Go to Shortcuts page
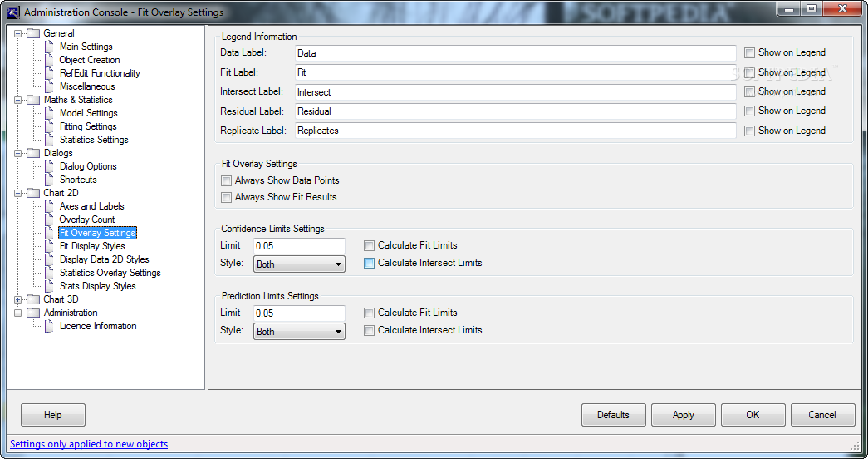 coord(78,180)
